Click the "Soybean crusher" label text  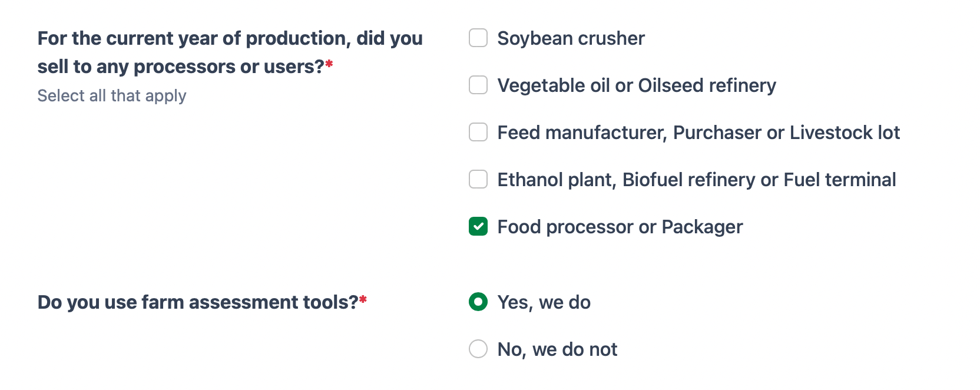point(571,38)
